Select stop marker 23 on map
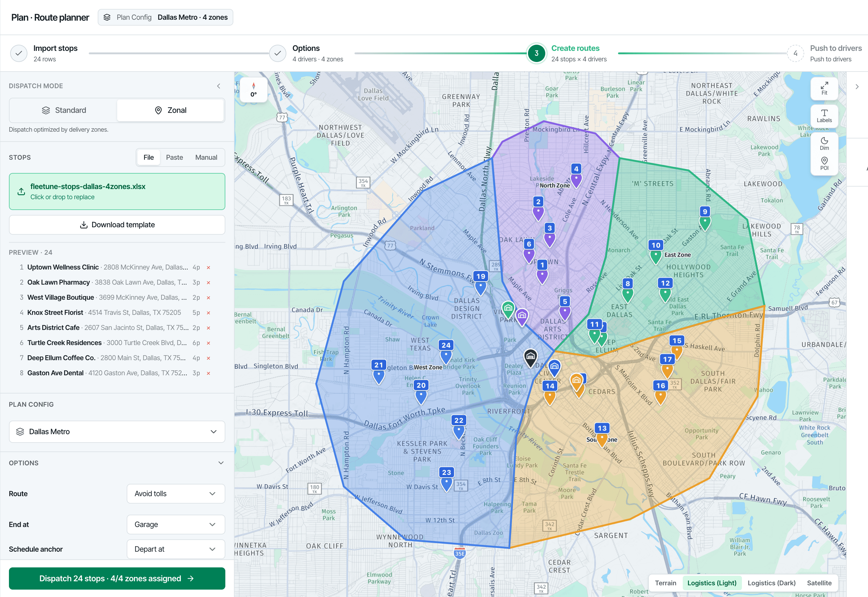 coord(446,479)
